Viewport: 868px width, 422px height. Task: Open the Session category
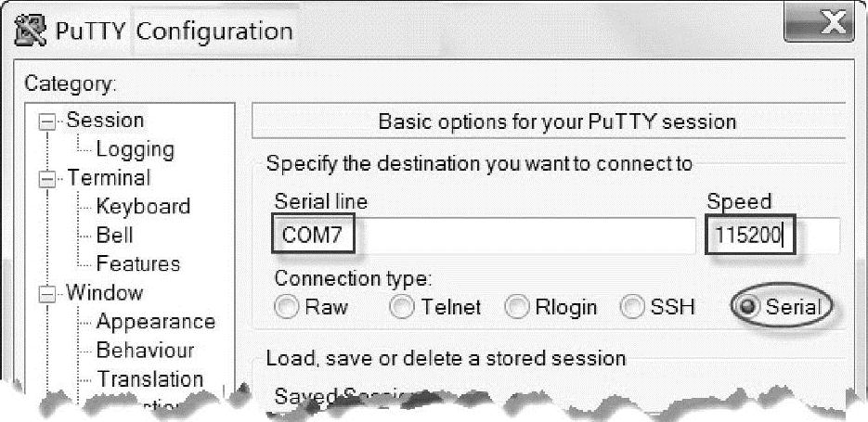(x=105, y=121)
